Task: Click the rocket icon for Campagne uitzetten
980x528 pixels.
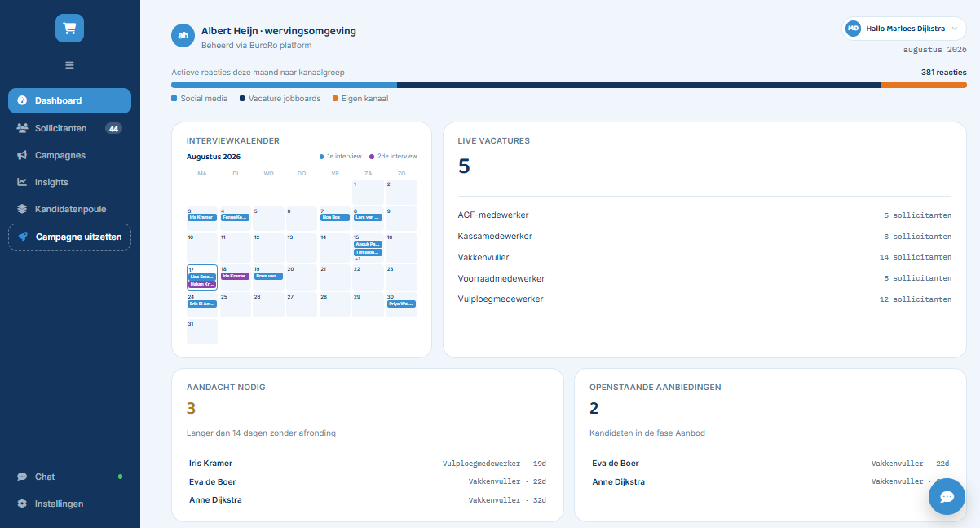Action: coord(23,237)
